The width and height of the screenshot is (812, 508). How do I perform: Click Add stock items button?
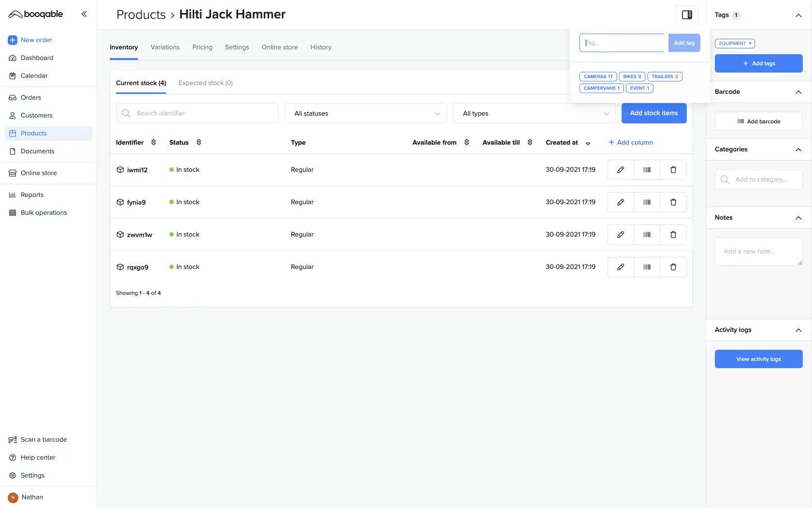[x=654, y=113]
